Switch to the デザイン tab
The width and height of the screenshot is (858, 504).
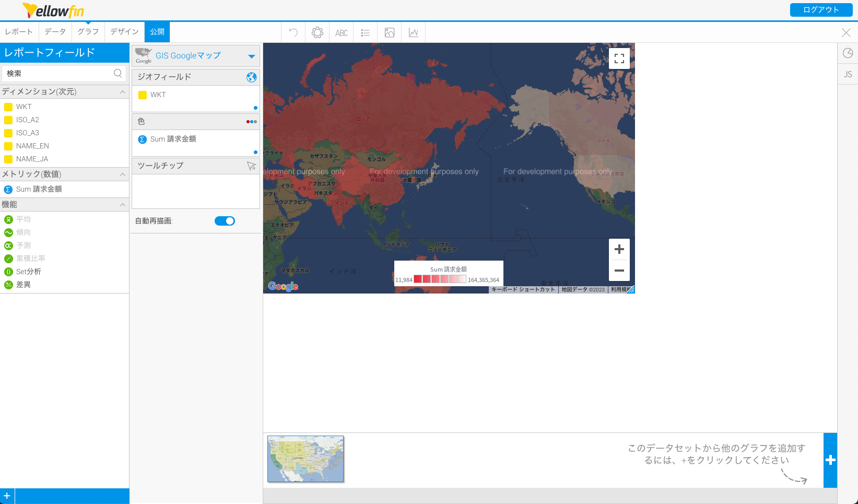tap(125, 32)
